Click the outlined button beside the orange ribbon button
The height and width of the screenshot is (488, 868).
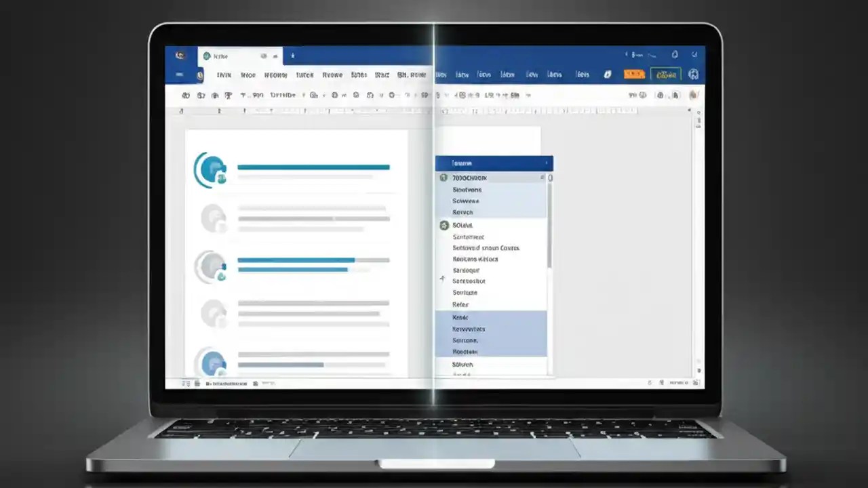point(665,73)
